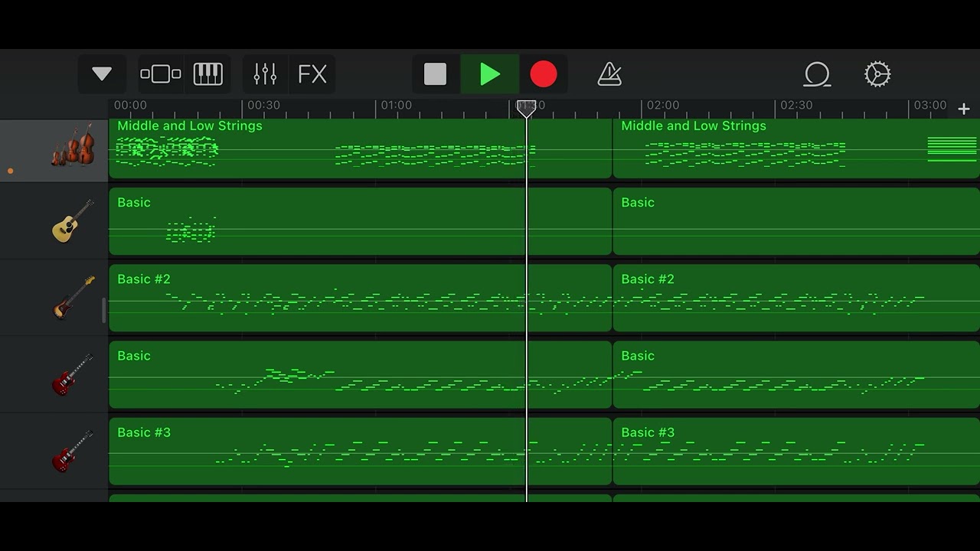Select the bass guitar track icon
Viewport: 980px width, 551px height.
[x=73, y=298]
